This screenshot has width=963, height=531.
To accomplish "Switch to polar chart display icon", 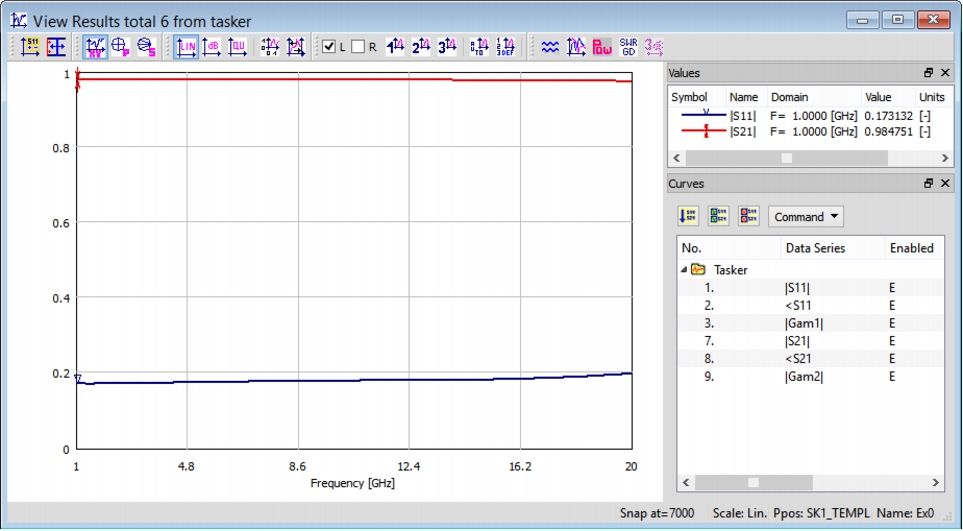I will point(121,47).
